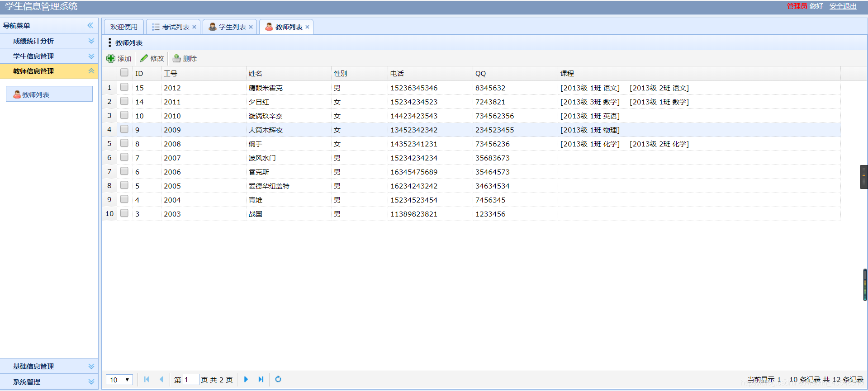Collapse the navigation menu panel
Viewport: 868px width, 391px height.
click(90, 25)
